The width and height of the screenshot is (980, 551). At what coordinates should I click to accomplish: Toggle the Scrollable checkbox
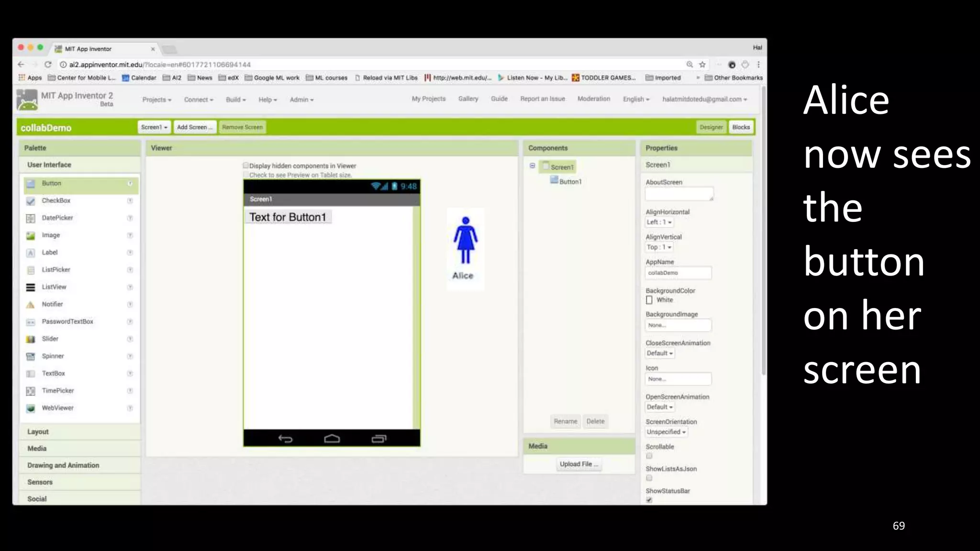coord(649,456)
